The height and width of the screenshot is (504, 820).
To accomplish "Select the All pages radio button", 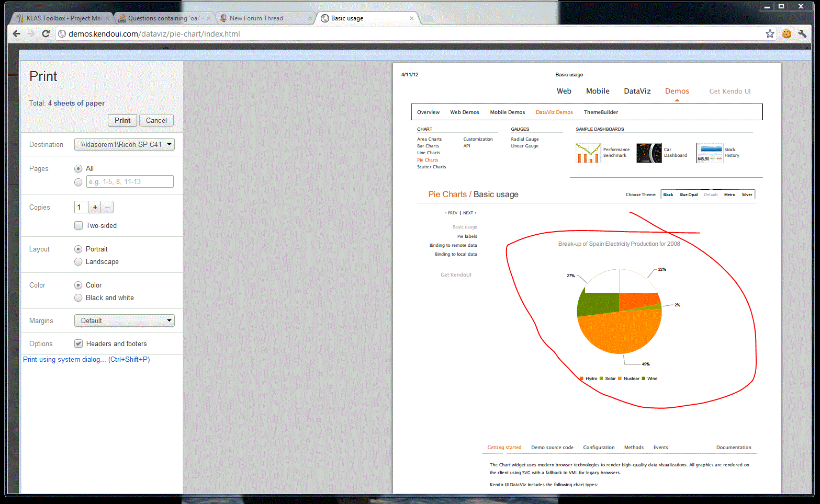I will point(78,168).
